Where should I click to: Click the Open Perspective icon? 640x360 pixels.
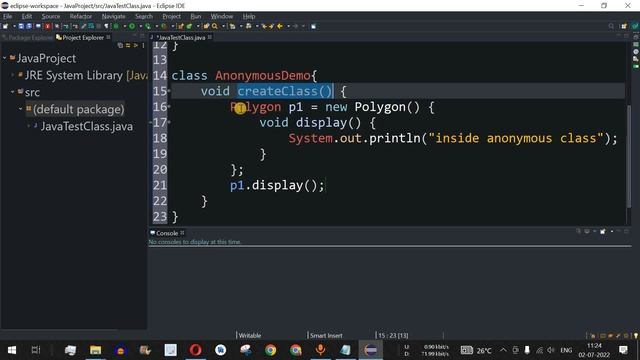(624, 26)
